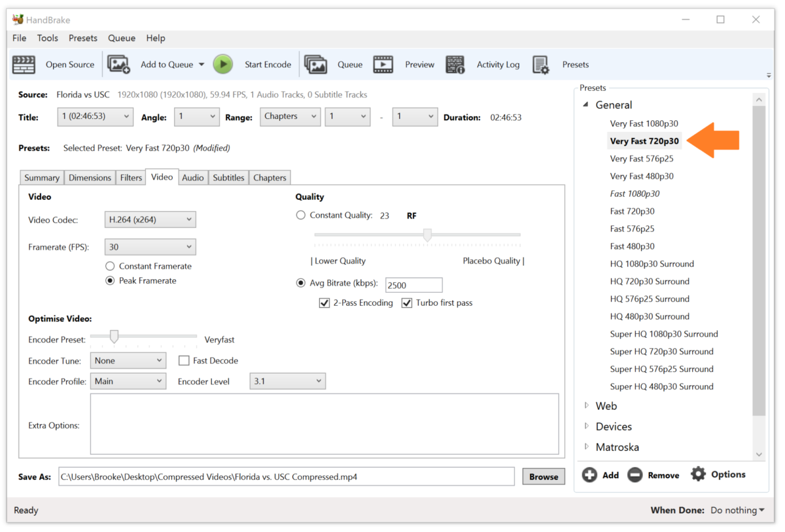The width and height of the screenshot is (785, 532).
Task: Open the Encoder Level dropdown
Action: point(287,381)
